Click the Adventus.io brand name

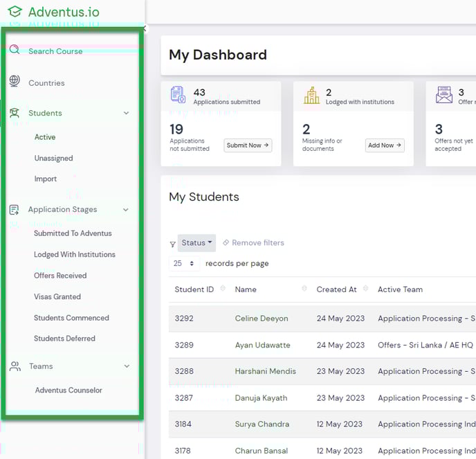64,12
